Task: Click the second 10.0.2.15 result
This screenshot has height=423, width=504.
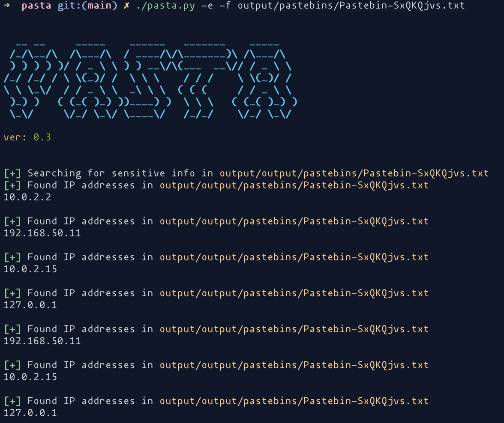Action: click(x=30, y=377)
